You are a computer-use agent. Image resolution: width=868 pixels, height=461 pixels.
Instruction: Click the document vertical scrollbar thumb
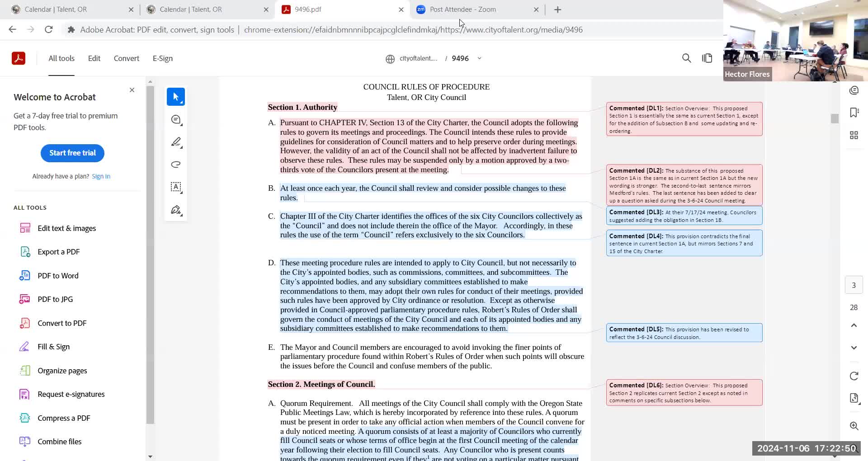click(x=835, y=118)
